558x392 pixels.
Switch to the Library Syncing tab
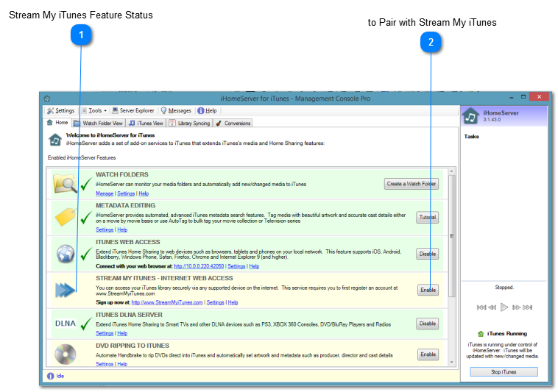190,124
